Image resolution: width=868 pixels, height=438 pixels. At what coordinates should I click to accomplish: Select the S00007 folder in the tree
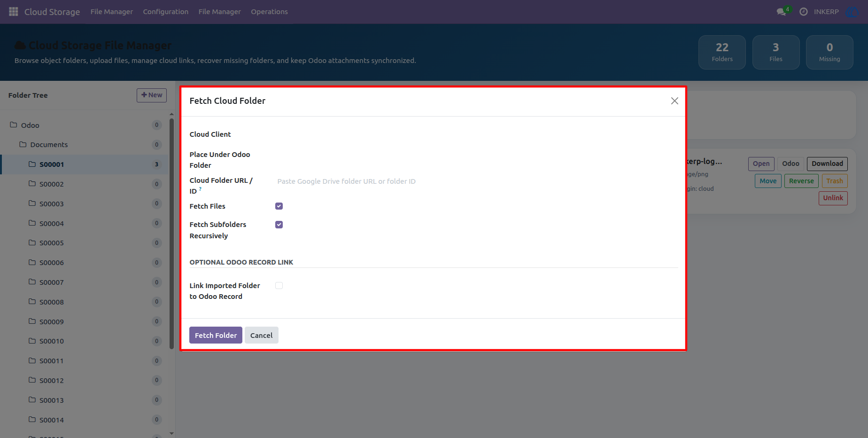(x=85, y=282)
